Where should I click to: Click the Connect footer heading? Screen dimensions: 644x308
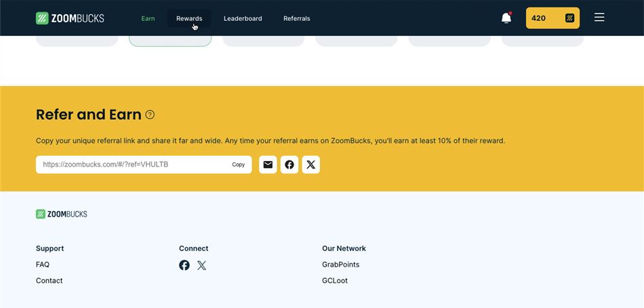193,248
